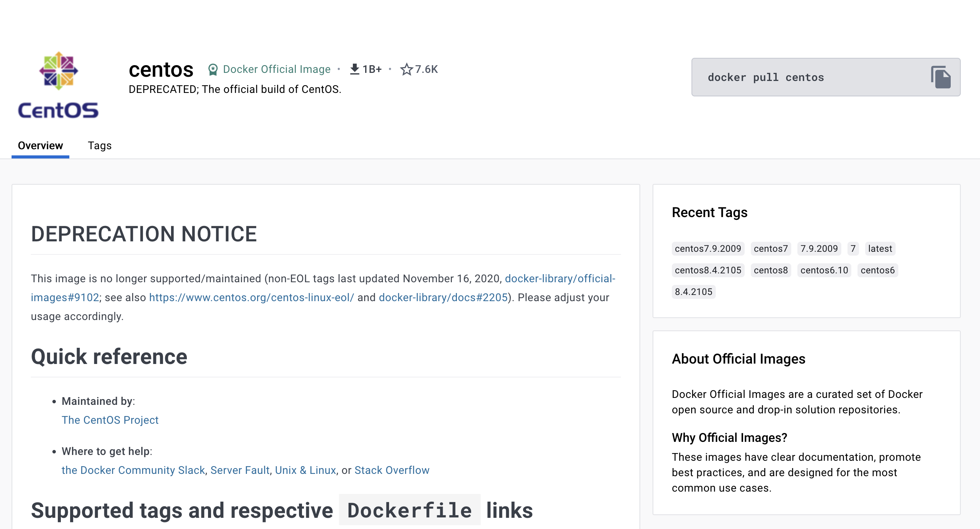The width and height of the screenshot is (980, 529).
Task: Click the download icon beside 1B+
Action: tap(354, 69)
